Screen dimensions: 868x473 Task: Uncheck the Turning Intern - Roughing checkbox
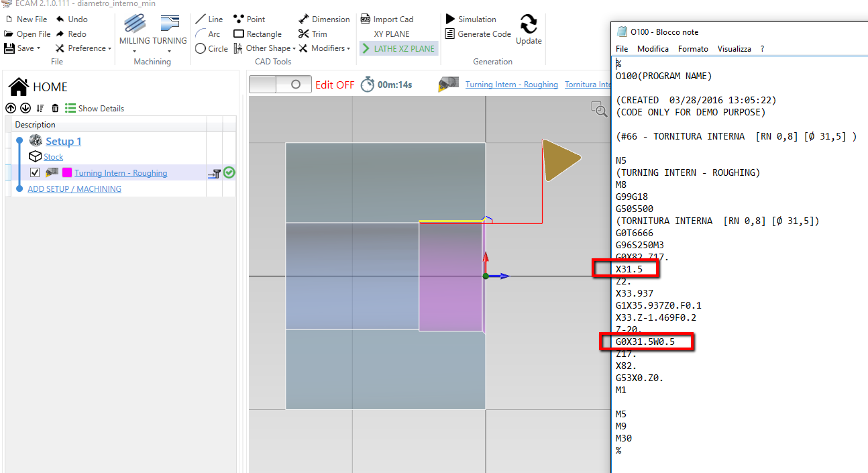pyautogui.click(x=35, y=172)
